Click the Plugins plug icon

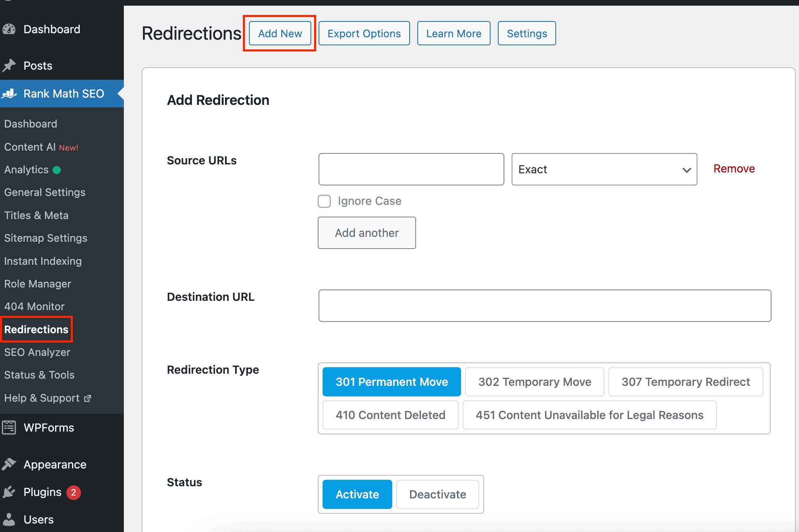click(x=9, y=492)
